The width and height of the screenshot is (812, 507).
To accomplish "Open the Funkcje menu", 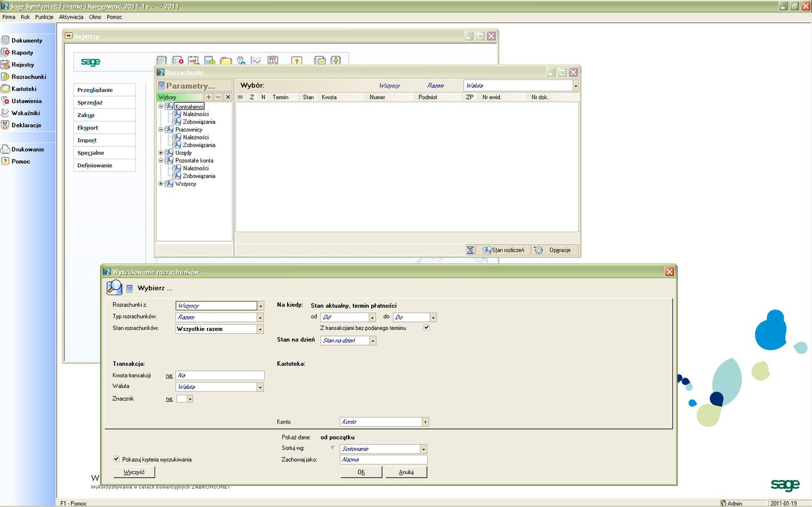I will pyautogui.click(x=44, y=17).
